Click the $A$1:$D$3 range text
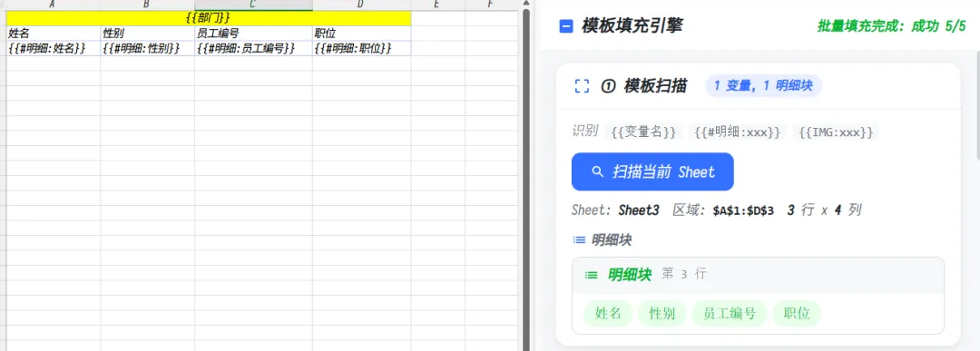This screenshot has width=980, height=351. (743, 211)
